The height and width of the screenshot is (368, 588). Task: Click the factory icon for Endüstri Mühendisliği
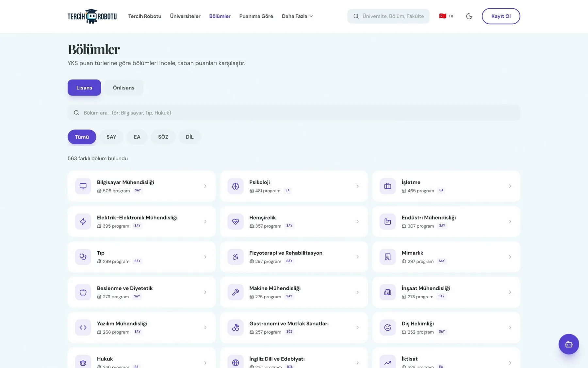388,221
